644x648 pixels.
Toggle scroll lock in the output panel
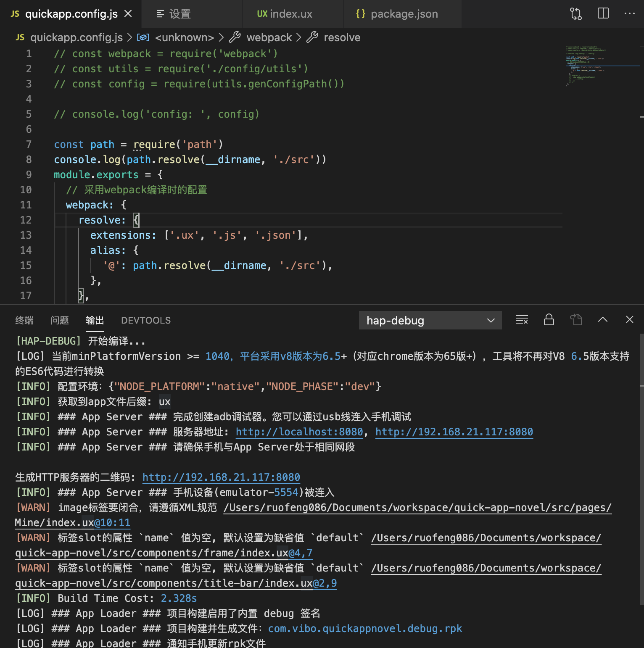pos(548,320)
